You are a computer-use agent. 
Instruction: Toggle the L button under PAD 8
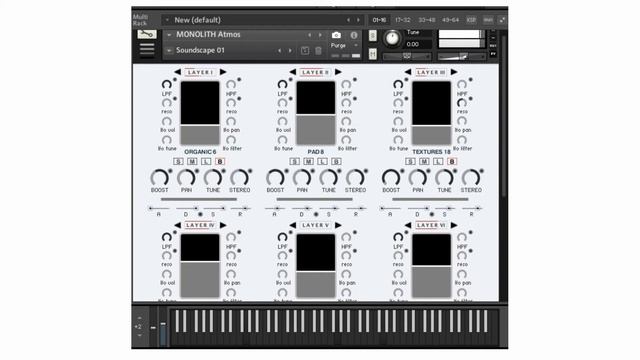tap(322, 162)
